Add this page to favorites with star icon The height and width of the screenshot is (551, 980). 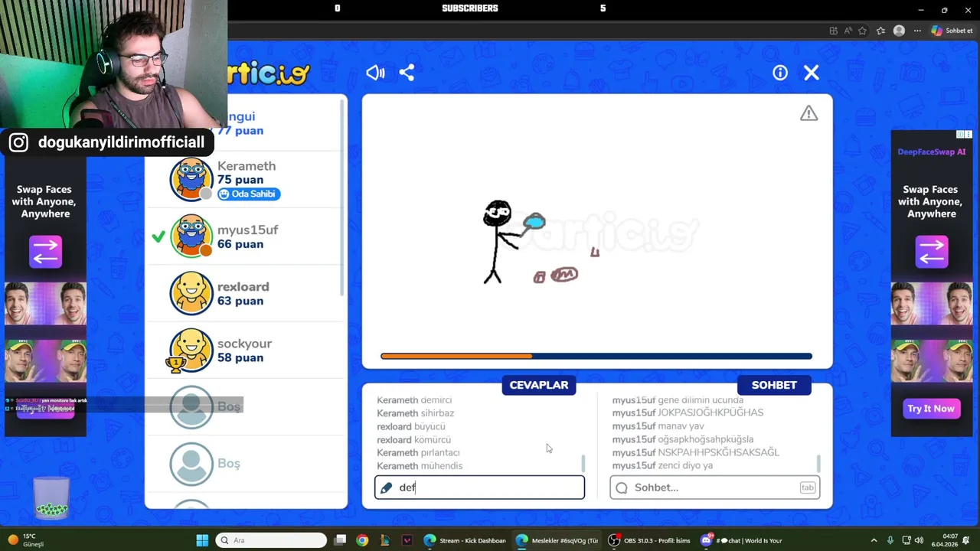[862, 31]
